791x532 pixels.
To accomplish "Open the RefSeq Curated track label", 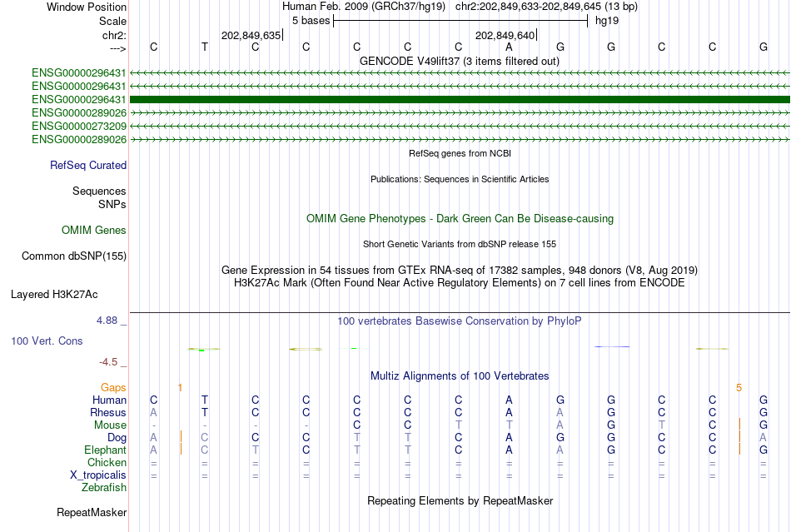I will click(88, 166).
